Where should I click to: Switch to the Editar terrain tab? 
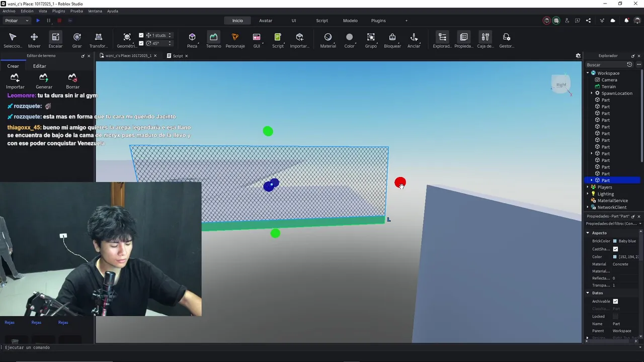tap(39, 66)
